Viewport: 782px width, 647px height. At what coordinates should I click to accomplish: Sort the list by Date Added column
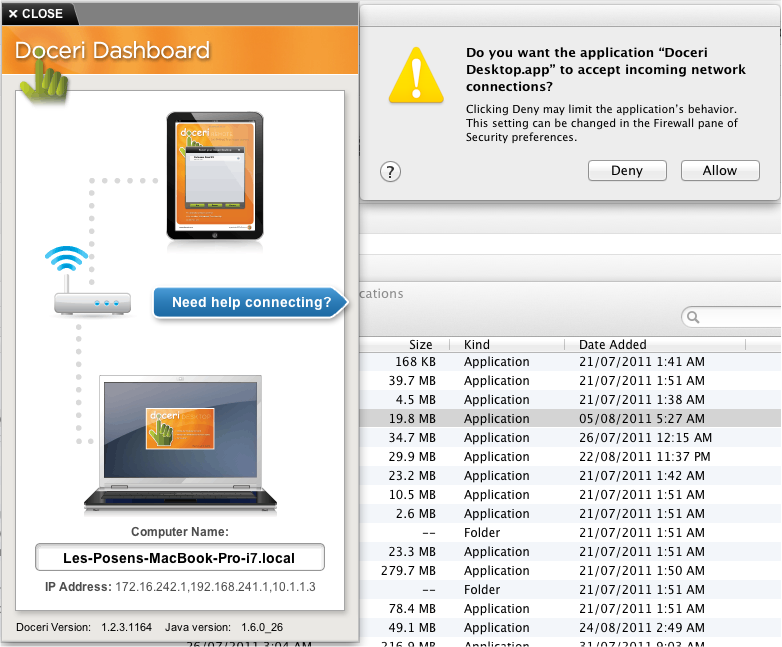click(x=612, y=344)
